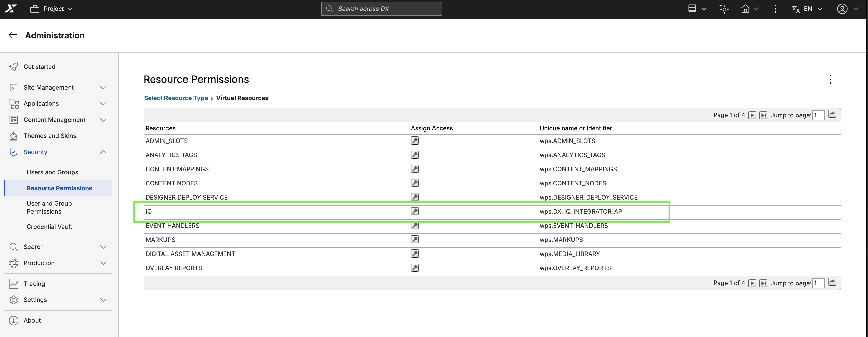Assign access for IQ resource

click(415, 211)
